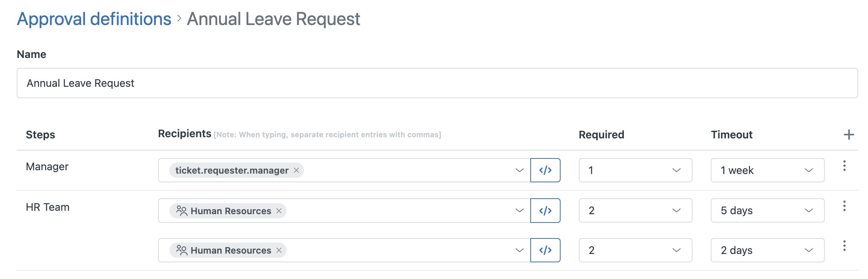Click the HR Team step name
This screenshot has height=279, width=868.
48,207
